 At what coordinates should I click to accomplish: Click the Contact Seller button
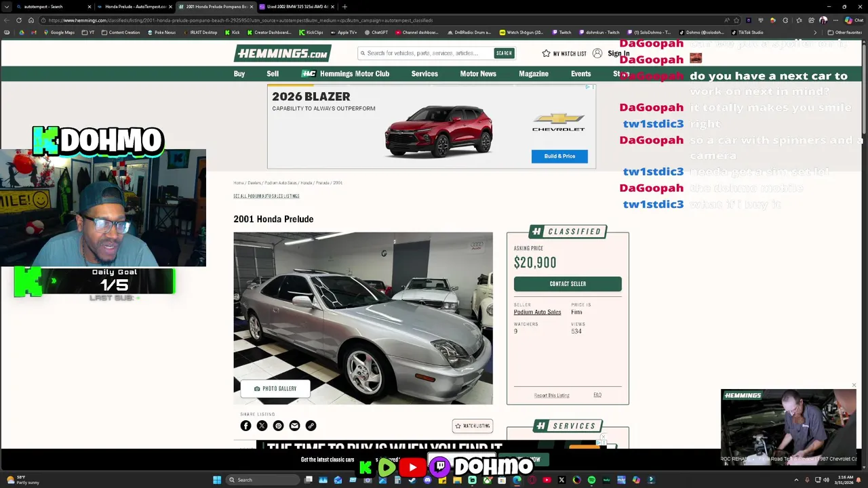(x=568, y=284)
